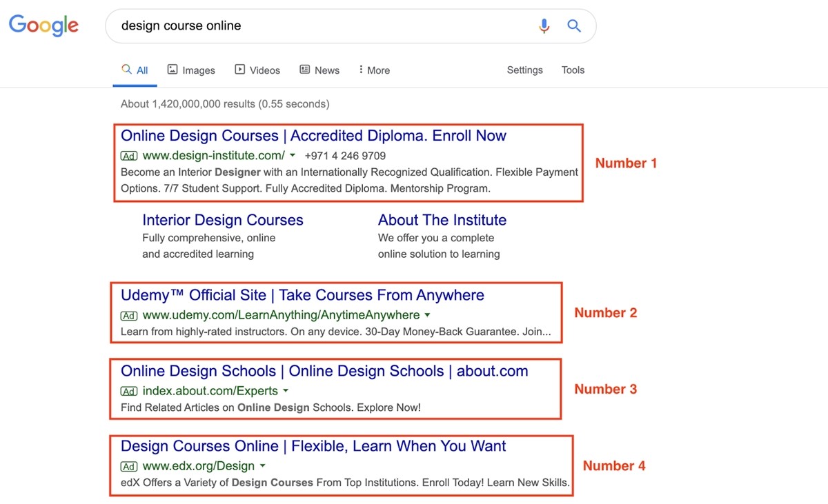The height and width of the screenshot is (504, 828).
Task: Open 'Online Design Schools | about.com' result
Action: pyautogui.click(x=324, y=371)
